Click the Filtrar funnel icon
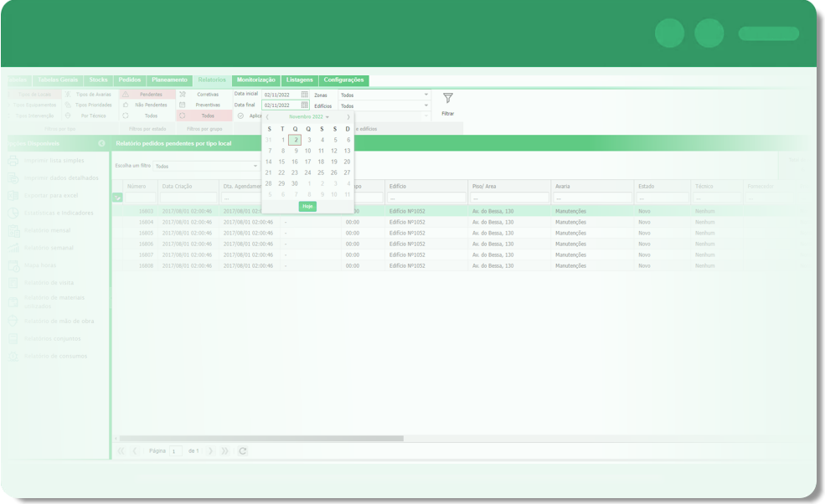This screenshot has height=504, width=825. point(447,99)
